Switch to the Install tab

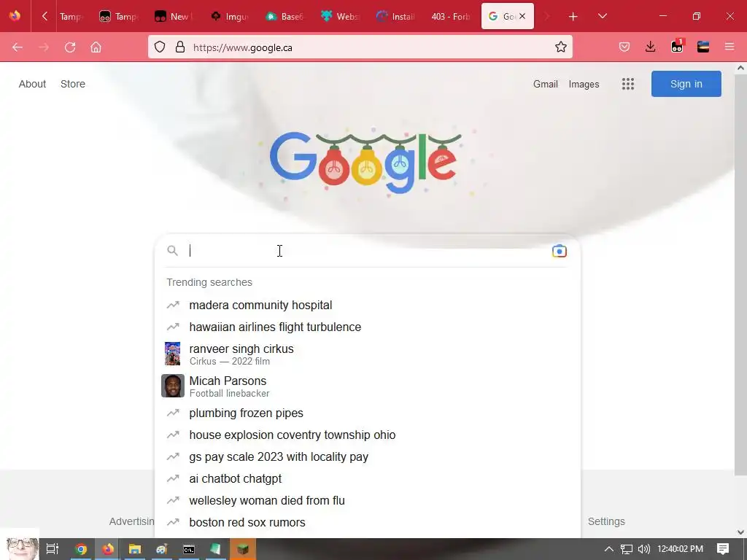click(x=395, y=17)
